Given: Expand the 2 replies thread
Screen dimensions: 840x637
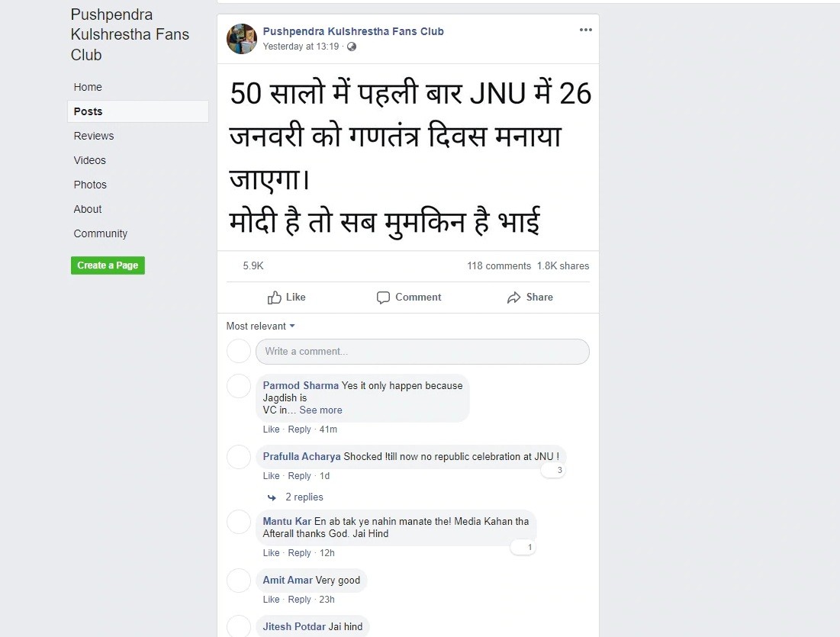Looking at the screenshot, I should 304,497.
